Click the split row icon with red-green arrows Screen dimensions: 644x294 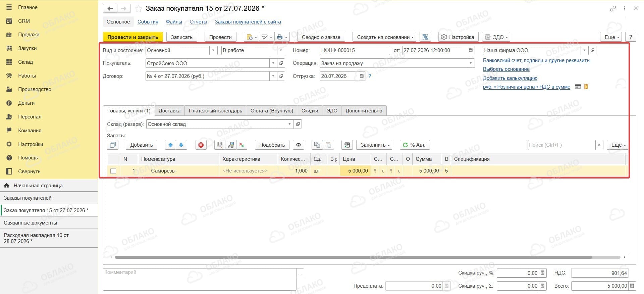click(241, 145)
